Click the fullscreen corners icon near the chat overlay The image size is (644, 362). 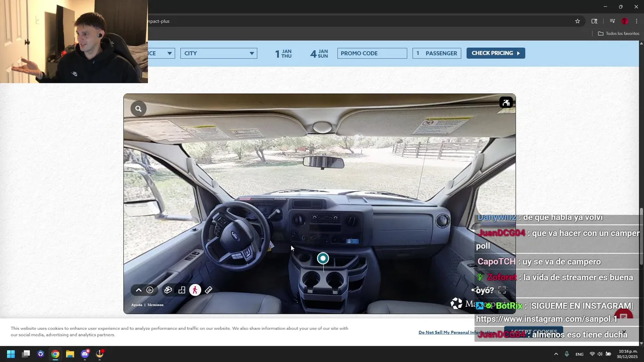[x=502, y=290]
